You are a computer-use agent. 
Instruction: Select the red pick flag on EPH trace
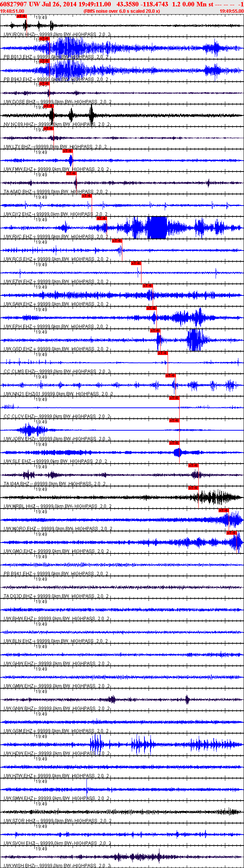point(151,308)
